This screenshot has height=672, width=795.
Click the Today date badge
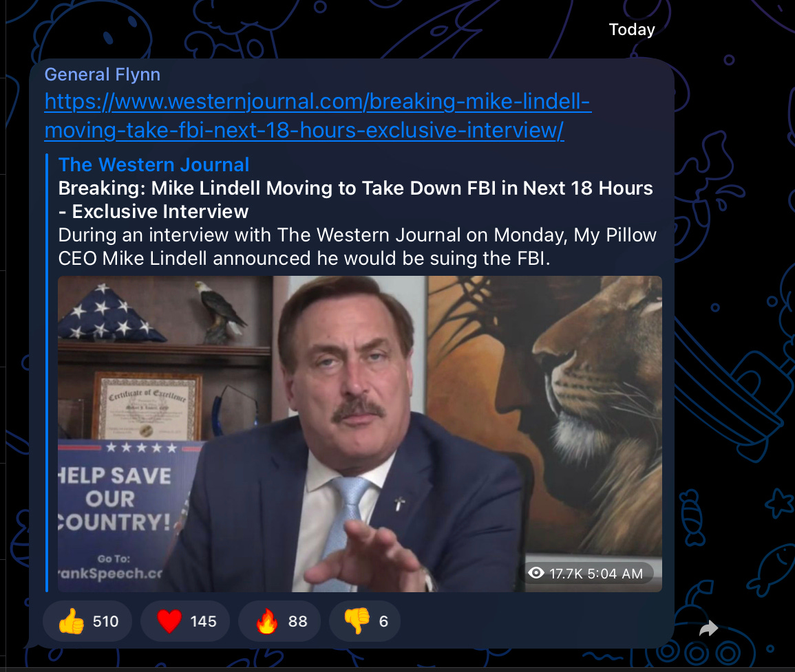coord(632,30)
